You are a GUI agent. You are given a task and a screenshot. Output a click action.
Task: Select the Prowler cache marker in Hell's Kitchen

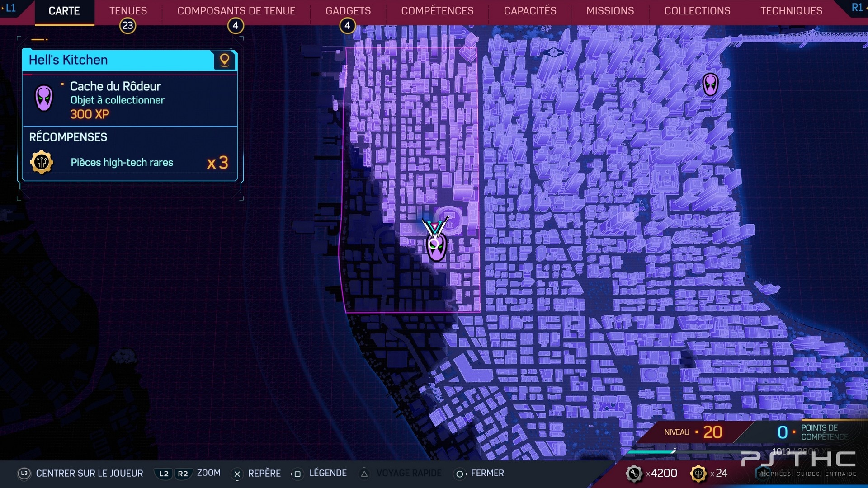pyautogui.click(x=437, y=248)
